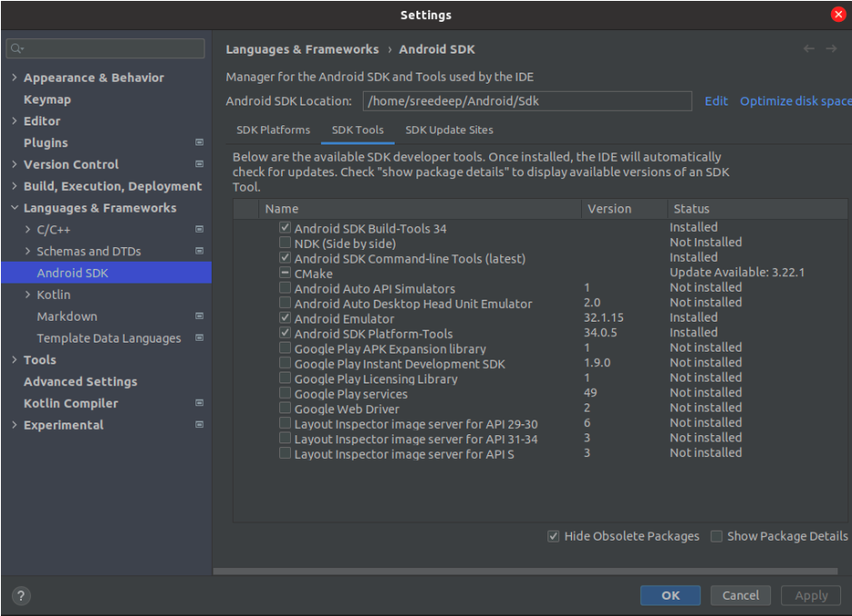Sort table by Version column header
This screenshot has height=616, width=852.
624,209
